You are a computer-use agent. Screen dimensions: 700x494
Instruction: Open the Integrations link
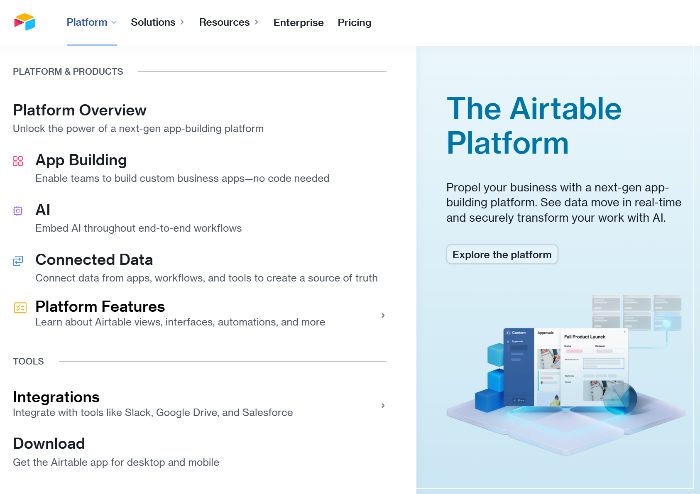coord(56,397)
